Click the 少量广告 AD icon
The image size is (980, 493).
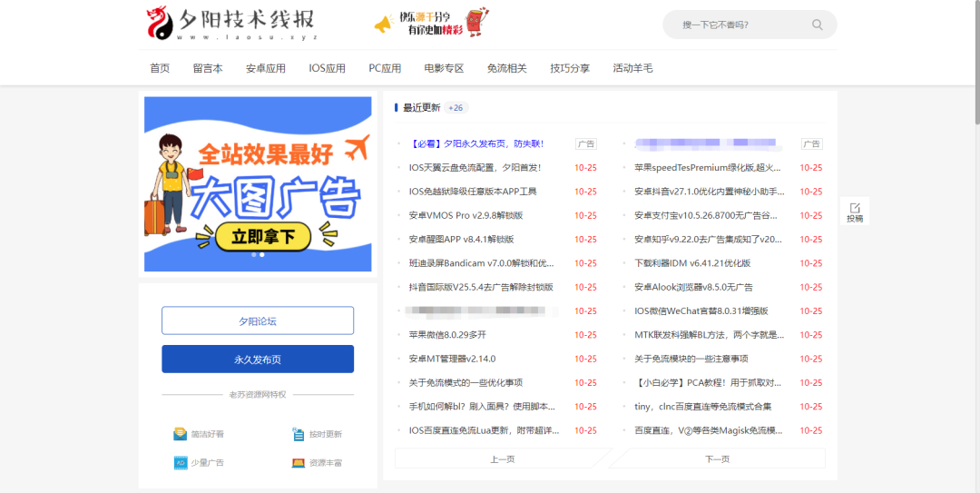(180, 463)
